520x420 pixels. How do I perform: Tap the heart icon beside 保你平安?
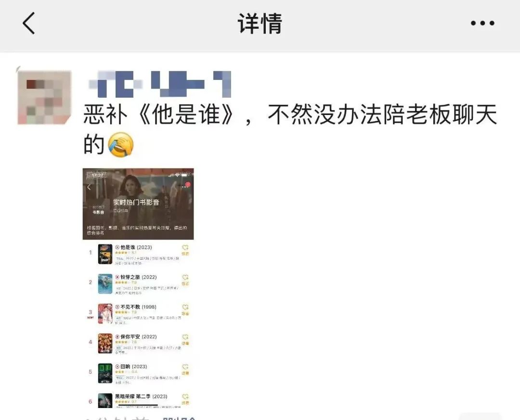[x=185, y=339]
